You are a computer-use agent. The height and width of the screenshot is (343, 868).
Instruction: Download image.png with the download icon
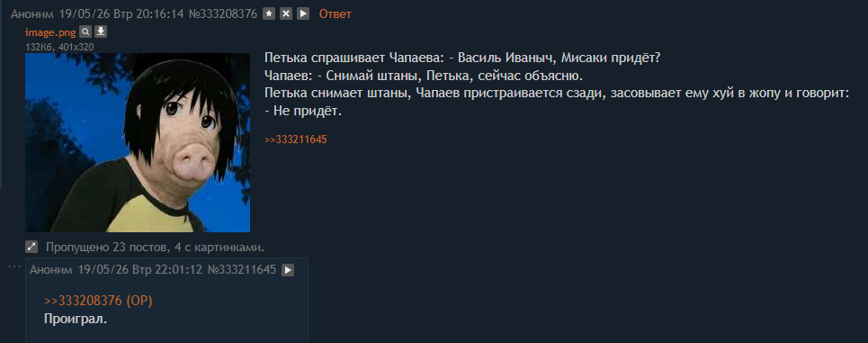101,32
